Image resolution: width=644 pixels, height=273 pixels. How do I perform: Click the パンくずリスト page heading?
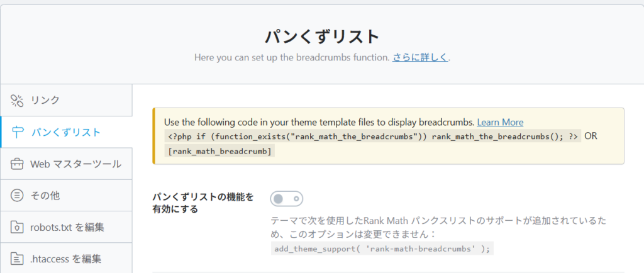click(x=321, y=36)
